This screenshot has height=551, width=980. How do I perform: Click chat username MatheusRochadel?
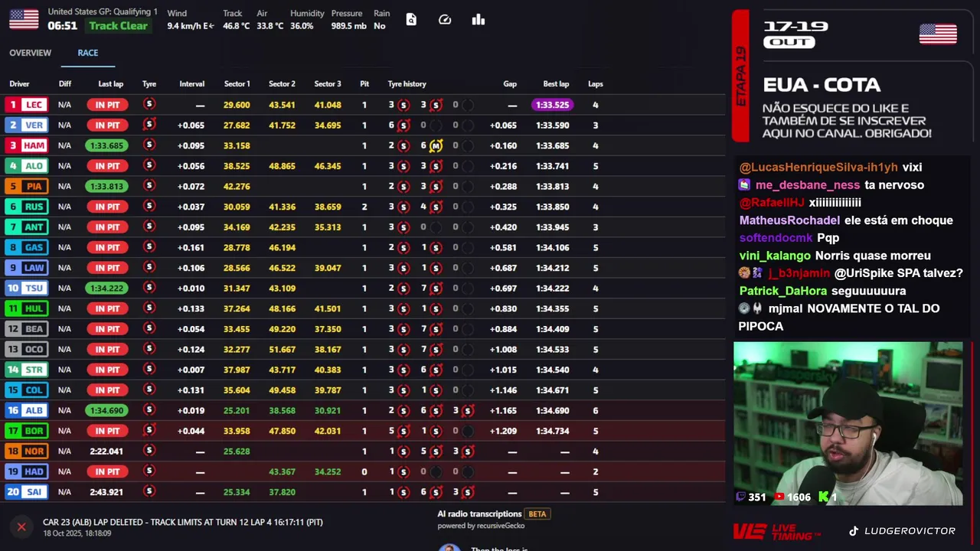pyautogui.click(x=789, y=220)
